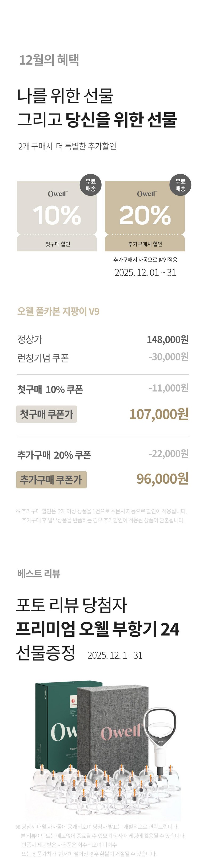
Task: Click the 148,000원 regular price
Action: [x=167, y=339]
